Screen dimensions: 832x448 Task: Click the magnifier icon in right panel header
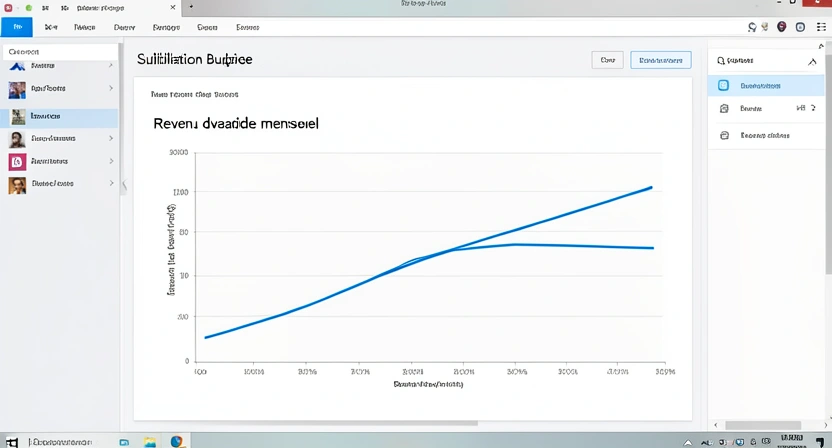(x=721, y=61)
